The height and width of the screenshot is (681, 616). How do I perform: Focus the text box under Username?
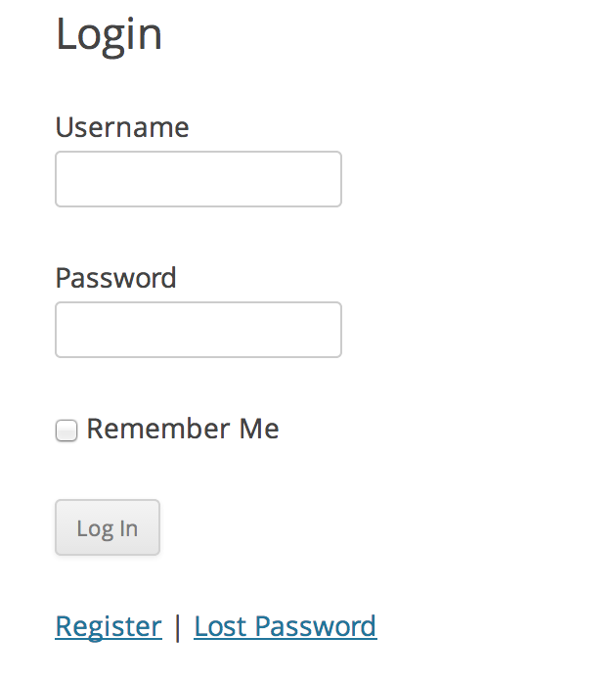coord(198,179)
